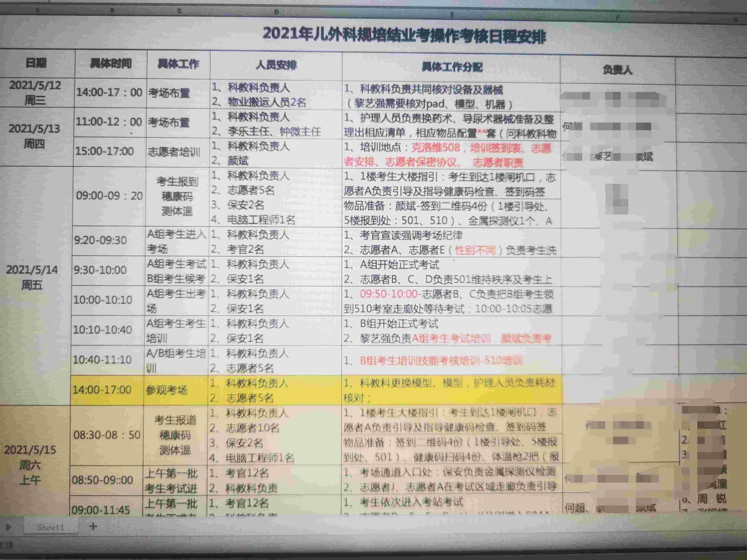
Task: Add a new sheet with plus button
Action: click(x=93, y=526)
